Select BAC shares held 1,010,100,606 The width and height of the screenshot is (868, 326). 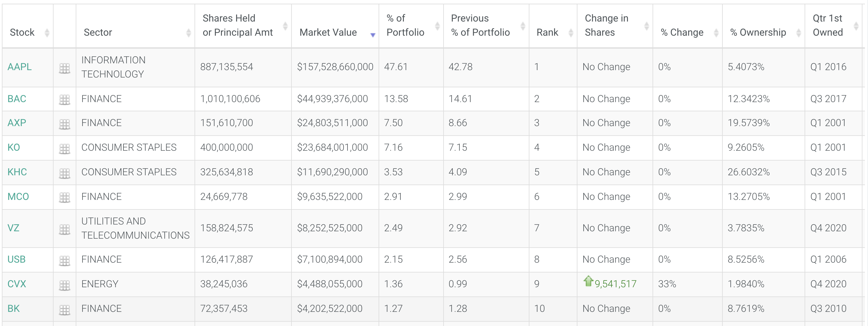[230, 99]
